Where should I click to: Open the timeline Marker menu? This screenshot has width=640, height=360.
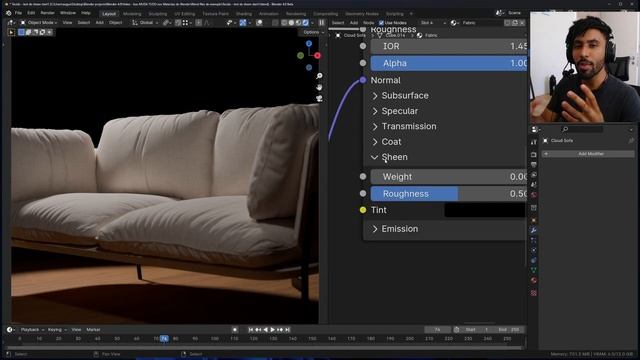point(93,329)
